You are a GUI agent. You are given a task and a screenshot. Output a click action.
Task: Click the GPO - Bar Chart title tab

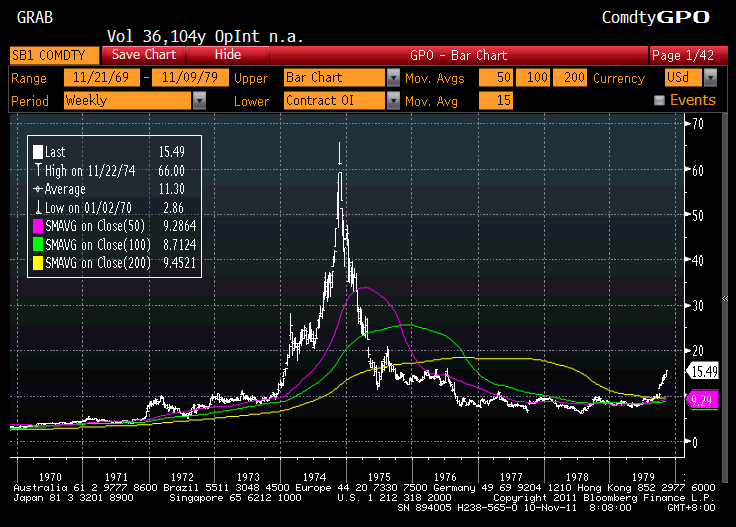(459, 55)
